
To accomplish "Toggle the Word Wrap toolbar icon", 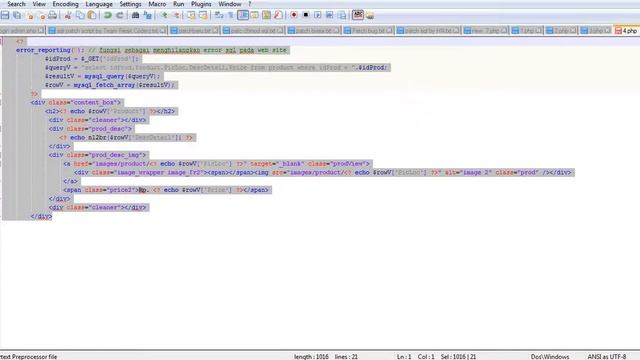I will point(219,16).
